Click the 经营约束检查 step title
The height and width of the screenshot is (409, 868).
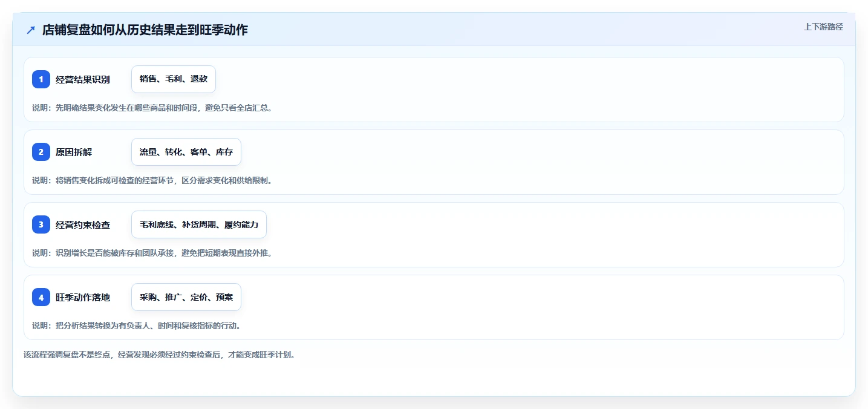tap(83, 224)
